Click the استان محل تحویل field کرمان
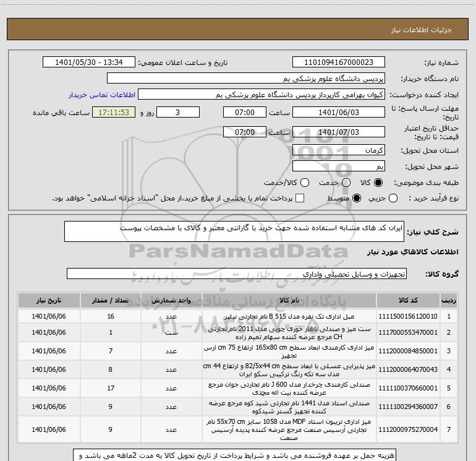476x461 pixels. point(339,150)
